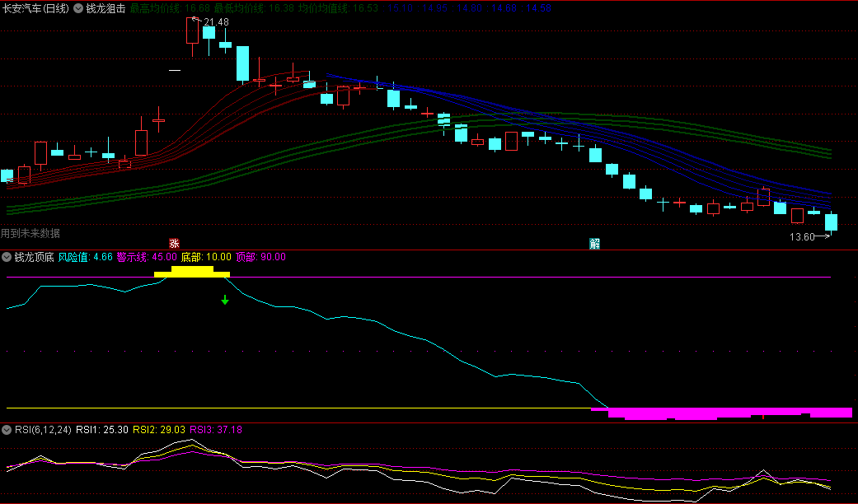Screen dimensions: 858x504
Task: Click the 用到未来数据 notice text
Action: [30, 233]
